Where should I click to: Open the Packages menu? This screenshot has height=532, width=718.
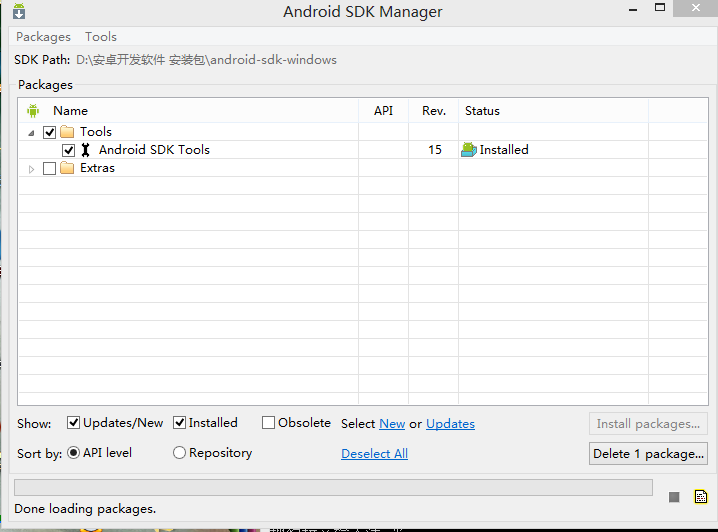pyautogui.click(x=44, y=37)
